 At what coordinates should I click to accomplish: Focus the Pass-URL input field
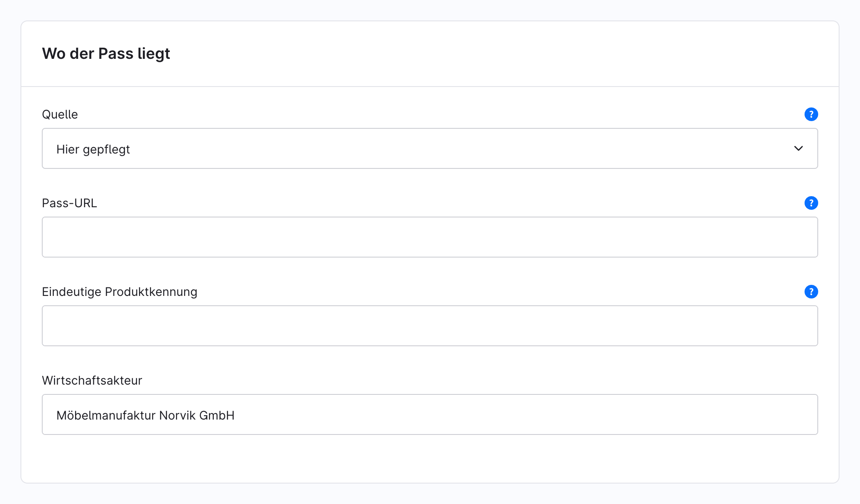[x=430, y=237]
